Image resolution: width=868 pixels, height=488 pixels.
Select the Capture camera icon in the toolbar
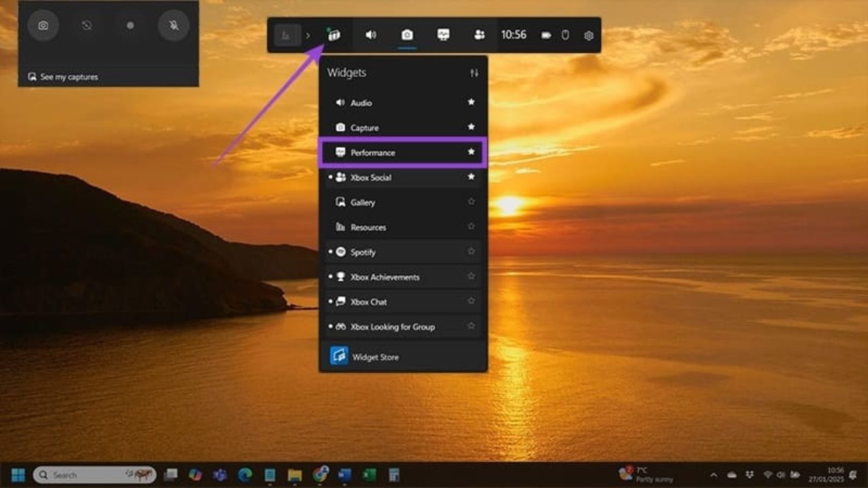[x=406, y=35]
